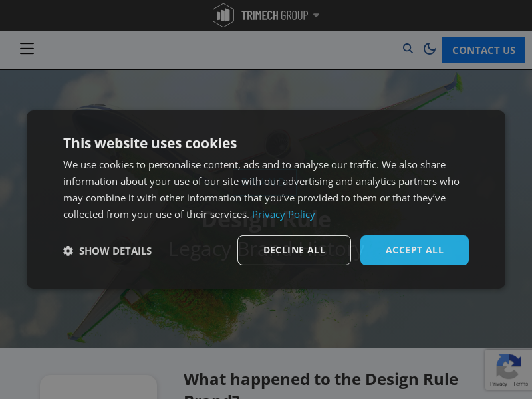Click the 'This website uses cookies' heading
Image resolution: width=532 pixels, height=399 pixels.
coord(150,143)
